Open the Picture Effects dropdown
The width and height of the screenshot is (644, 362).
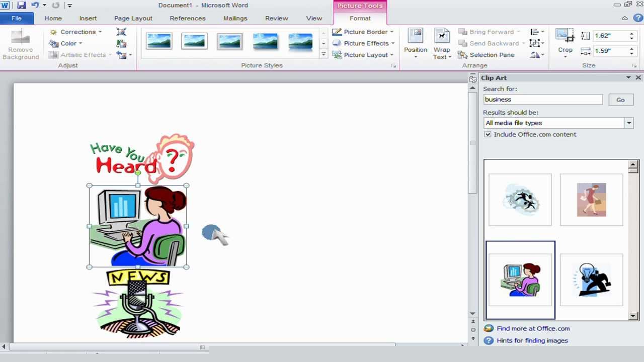click(363, 43)
